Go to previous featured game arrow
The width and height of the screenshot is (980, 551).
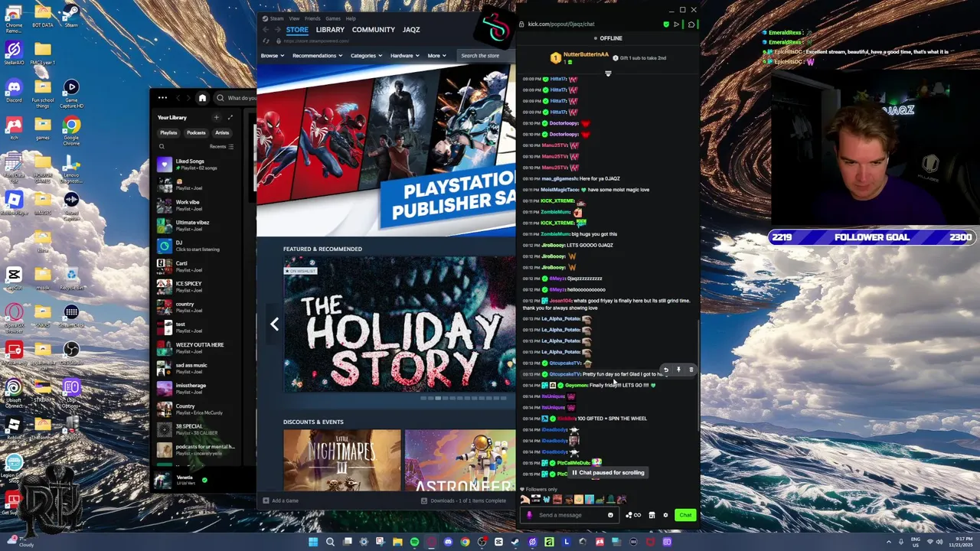274,324
